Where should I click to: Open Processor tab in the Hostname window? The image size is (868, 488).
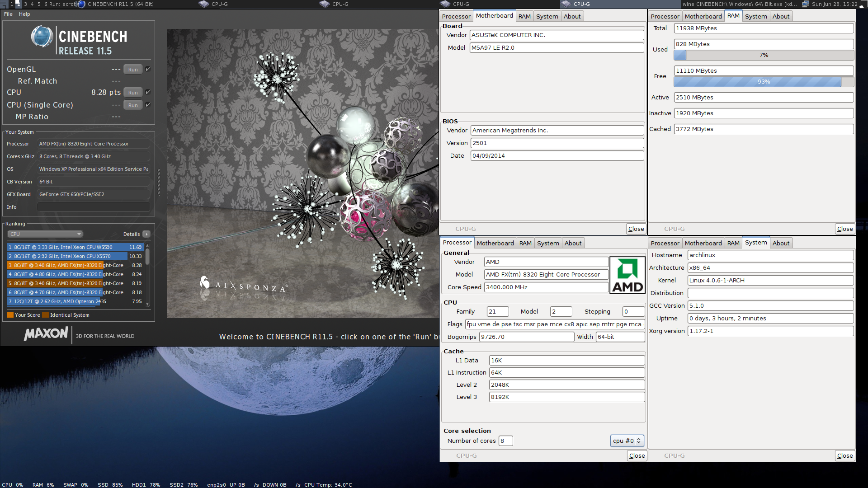(x=665, y=243)
